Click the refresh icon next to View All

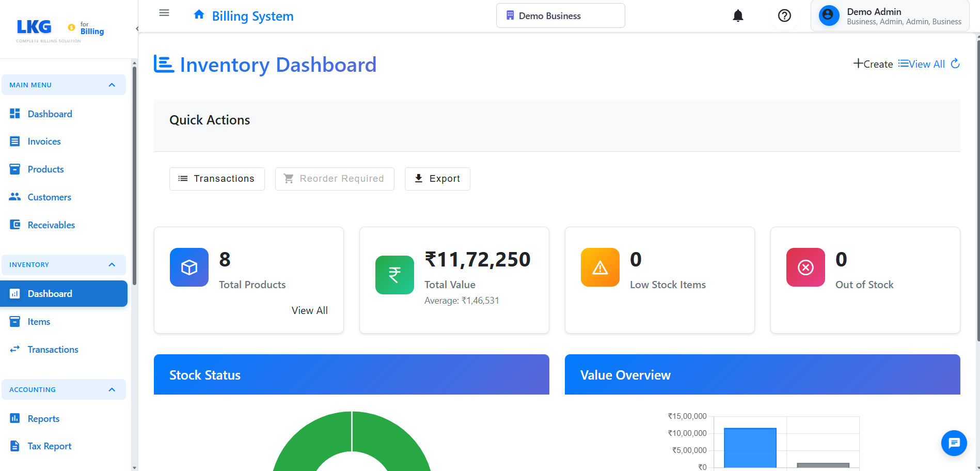click(956, 64)
